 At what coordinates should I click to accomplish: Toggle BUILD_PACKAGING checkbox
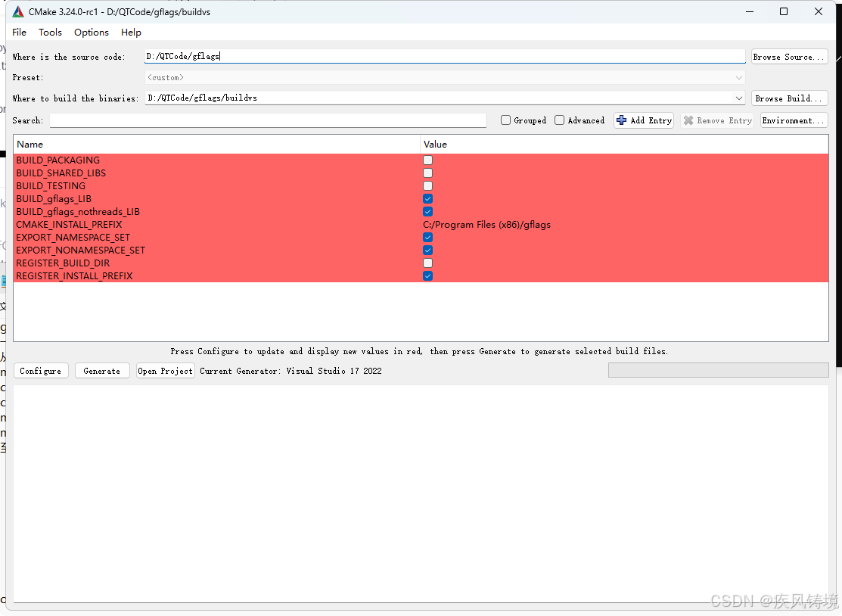click(x=428, y=160)
